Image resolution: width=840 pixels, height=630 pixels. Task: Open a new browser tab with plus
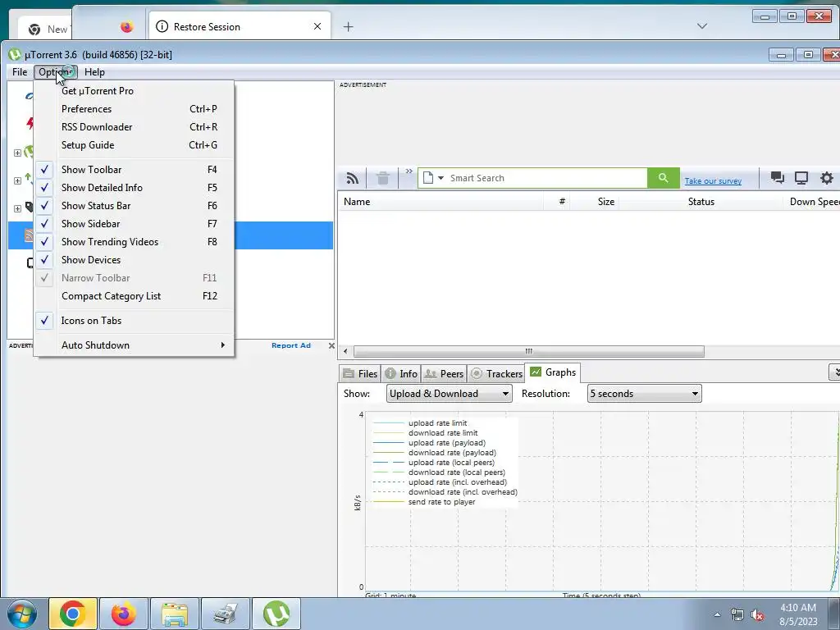348,27
